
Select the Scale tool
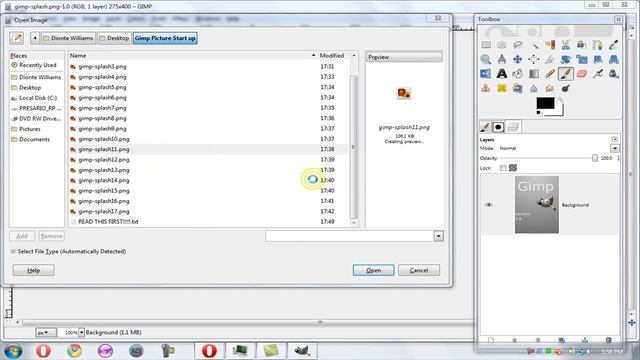click(x=582, y=60)
